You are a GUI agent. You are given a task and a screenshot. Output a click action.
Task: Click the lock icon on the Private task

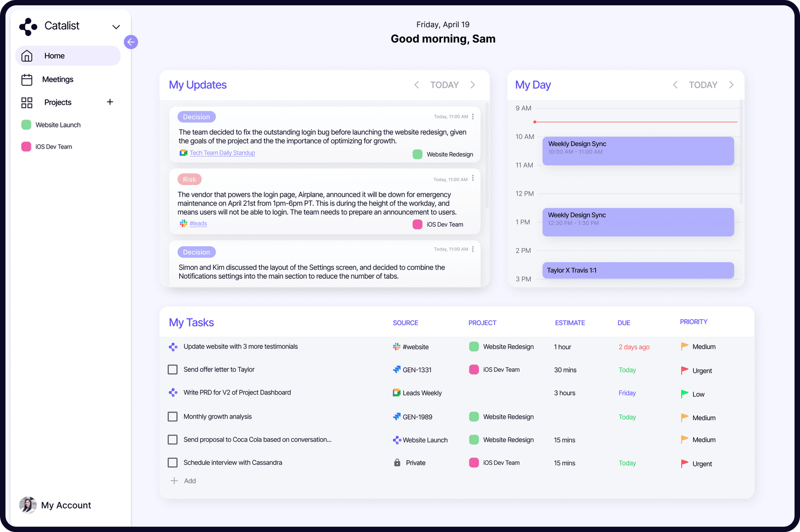coord(397,463)
